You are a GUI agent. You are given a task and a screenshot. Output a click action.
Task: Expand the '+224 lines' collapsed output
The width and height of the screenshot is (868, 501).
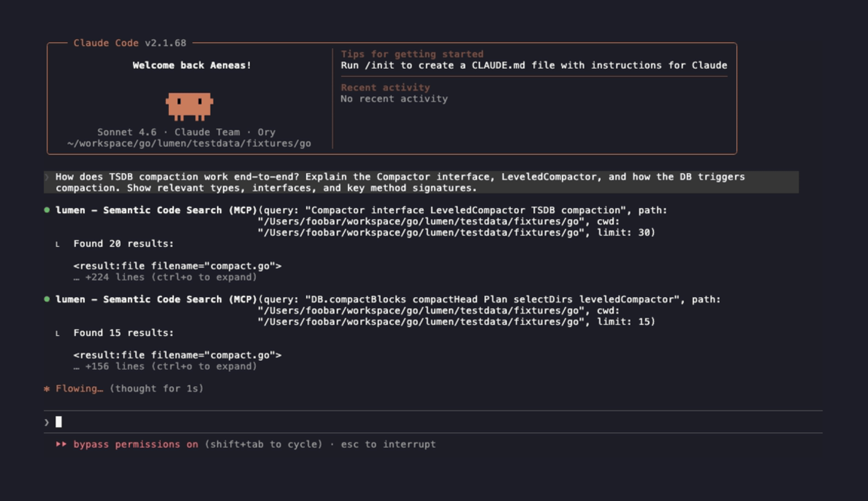pyautogui.click(x=165, y=277)
